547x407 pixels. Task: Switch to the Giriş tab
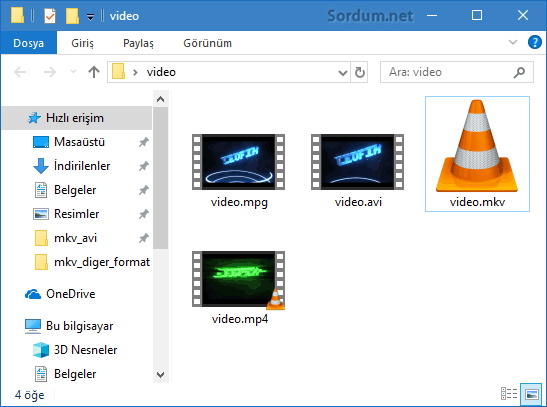[82, 43]
